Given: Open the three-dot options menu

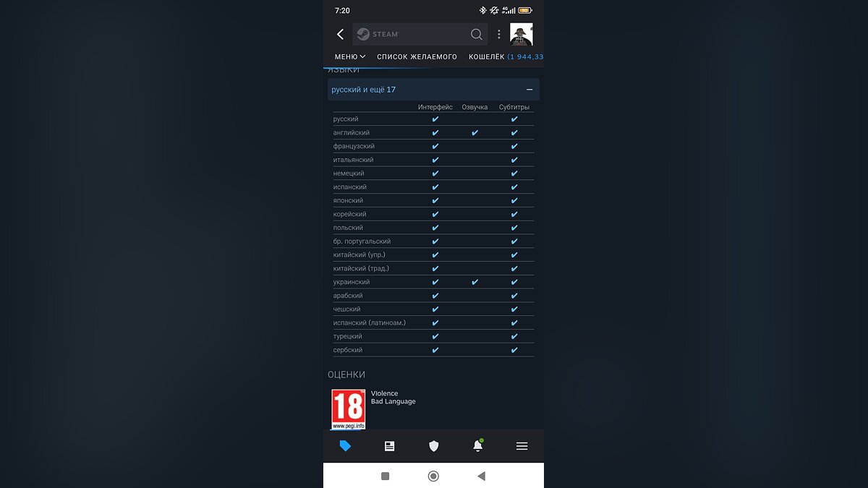Looking at the screenshot, I should (x=498, y=34).
